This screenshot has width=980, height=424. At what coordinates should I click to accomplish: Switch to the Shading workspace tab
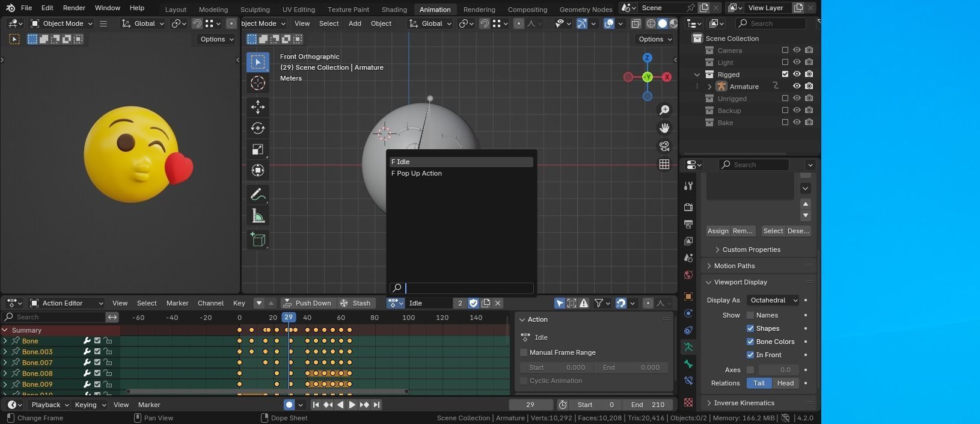(x=394, y=10)
